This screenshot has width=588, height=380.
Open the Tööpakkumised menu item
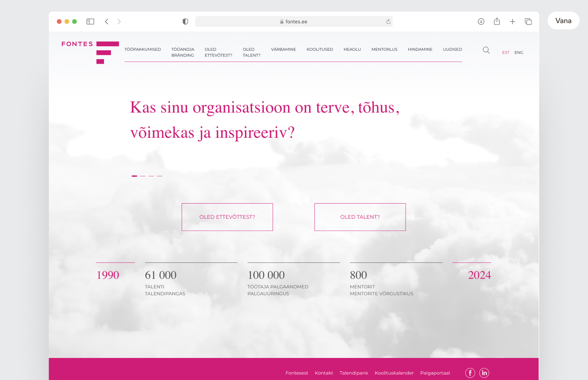pos(143,49)
